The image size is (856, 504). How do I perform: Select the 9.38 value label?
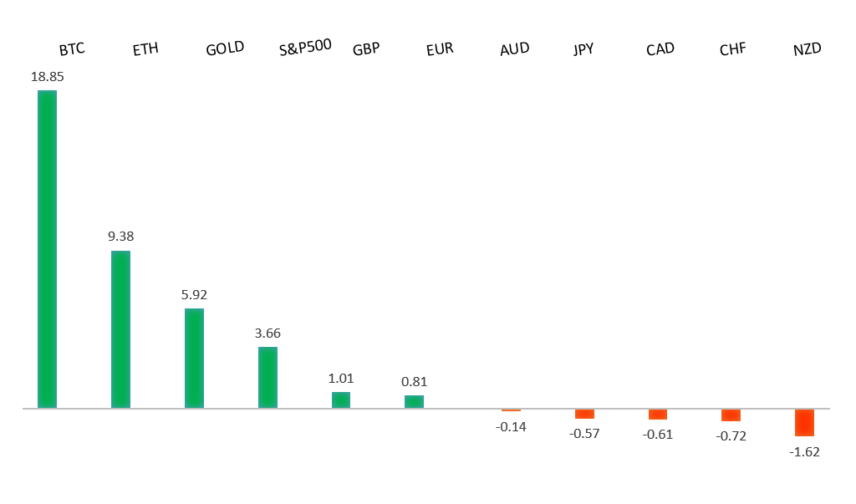click(120, 237)
